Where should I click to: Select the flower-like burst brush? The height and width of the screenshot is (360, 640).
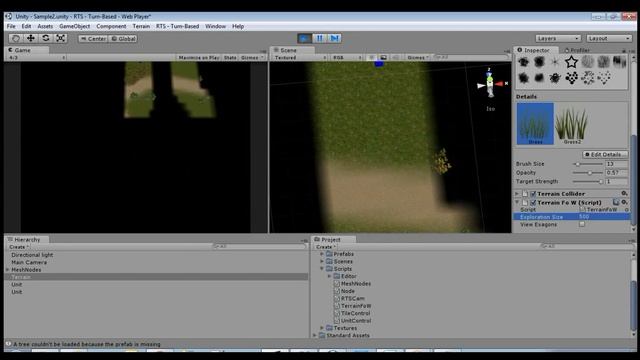pyautogui.click(x=555, y=78)
